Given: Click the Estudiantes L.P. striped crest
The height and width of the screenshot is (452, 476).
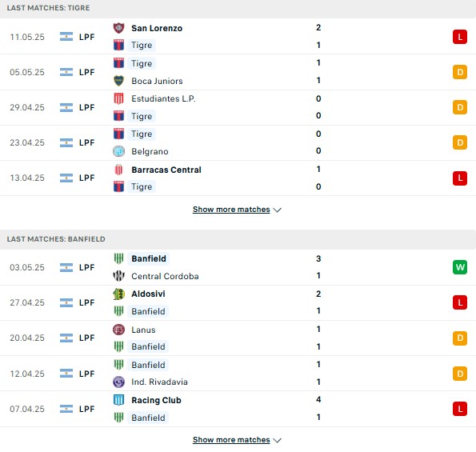Looking at the screenshot, I should [118, 98].
